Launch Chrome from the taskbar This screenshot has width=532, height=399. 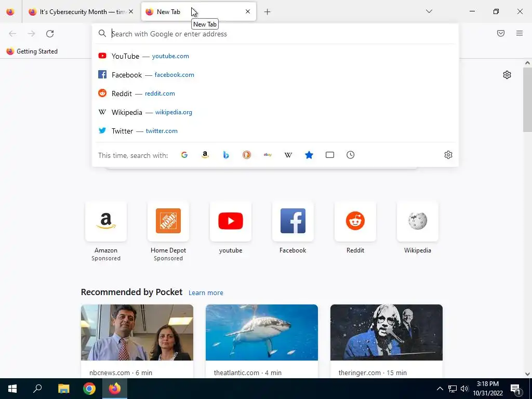pos(89,389)
